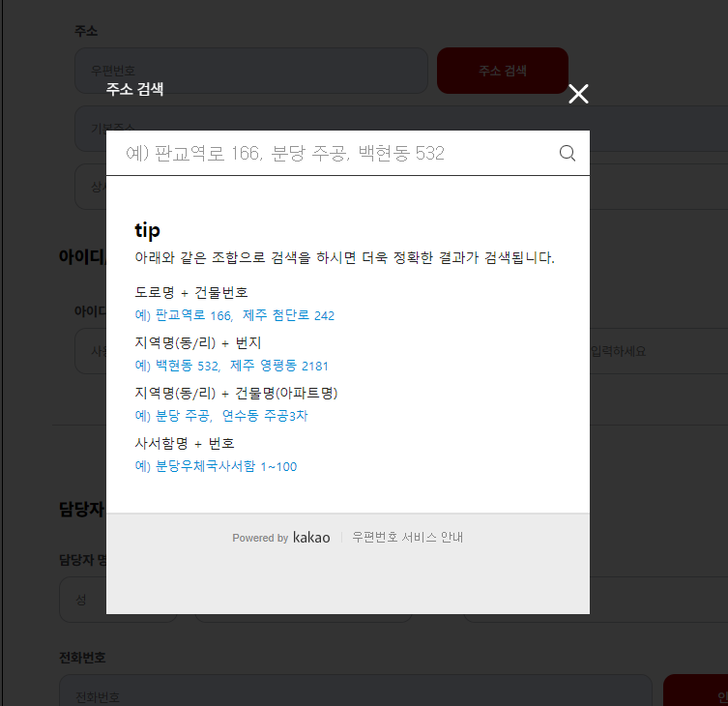The image size is (728, 706).
Task: Click the 사서함명 + 번호 heading
Action: click(x=185, y=444)
